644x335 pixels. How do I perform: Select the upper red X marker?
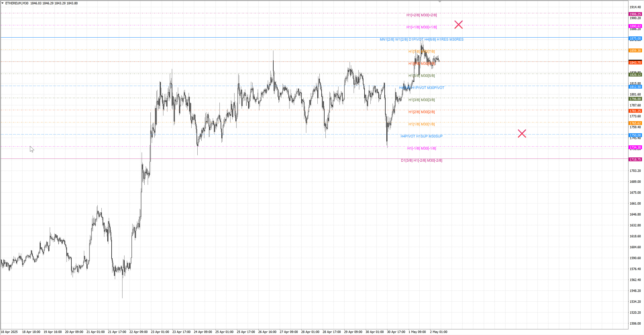point(459,25)
